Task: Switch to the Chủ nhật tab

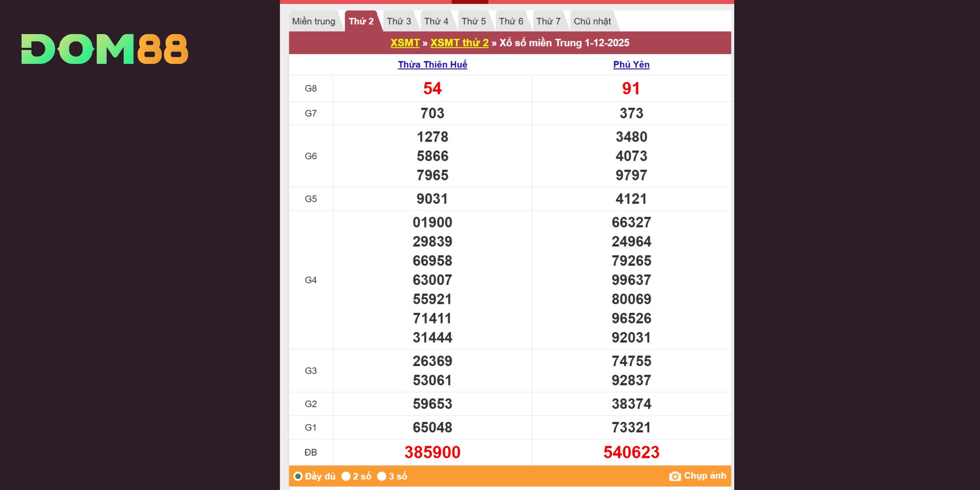Action: click(592, 22)
